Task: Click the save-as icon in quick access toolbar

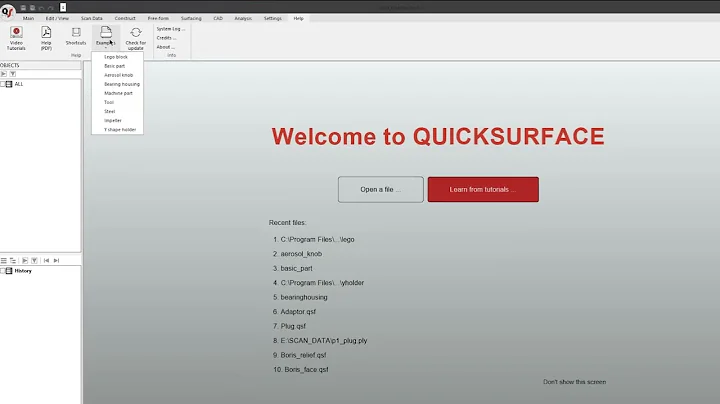Action: pyautogui.click(x=32, y=7)
